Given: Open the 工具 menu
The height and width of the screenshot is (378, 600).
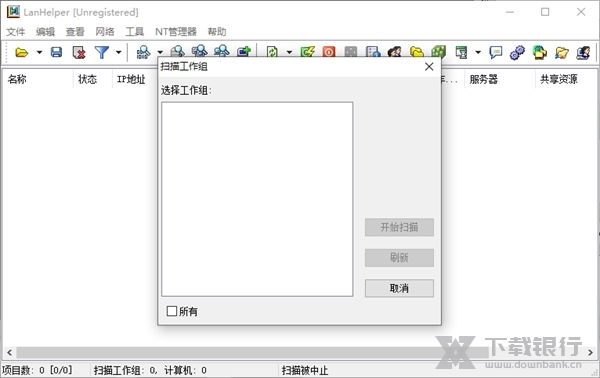Looking at the screenshot, I should coord(135,31).
